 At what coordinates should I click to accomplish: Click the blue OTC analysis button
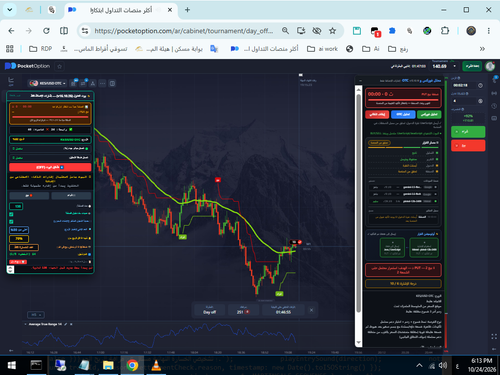[x=403, y=114]
